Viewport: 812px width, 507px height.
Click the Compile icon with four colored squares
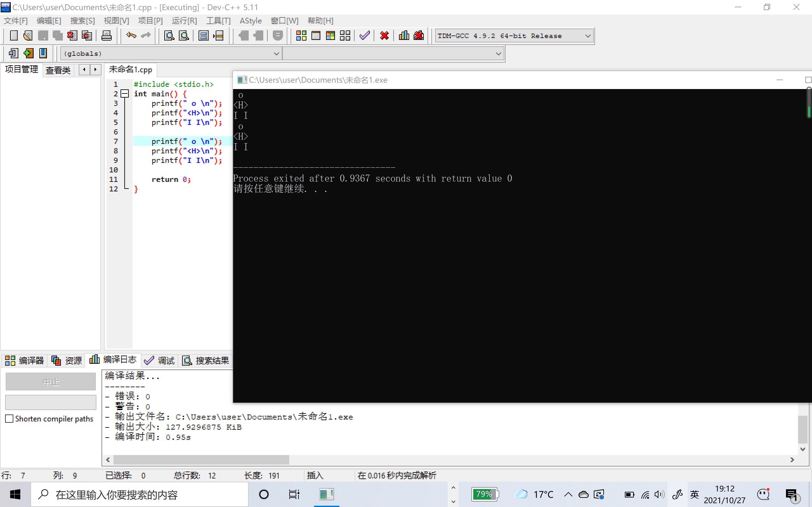(301, 35)
